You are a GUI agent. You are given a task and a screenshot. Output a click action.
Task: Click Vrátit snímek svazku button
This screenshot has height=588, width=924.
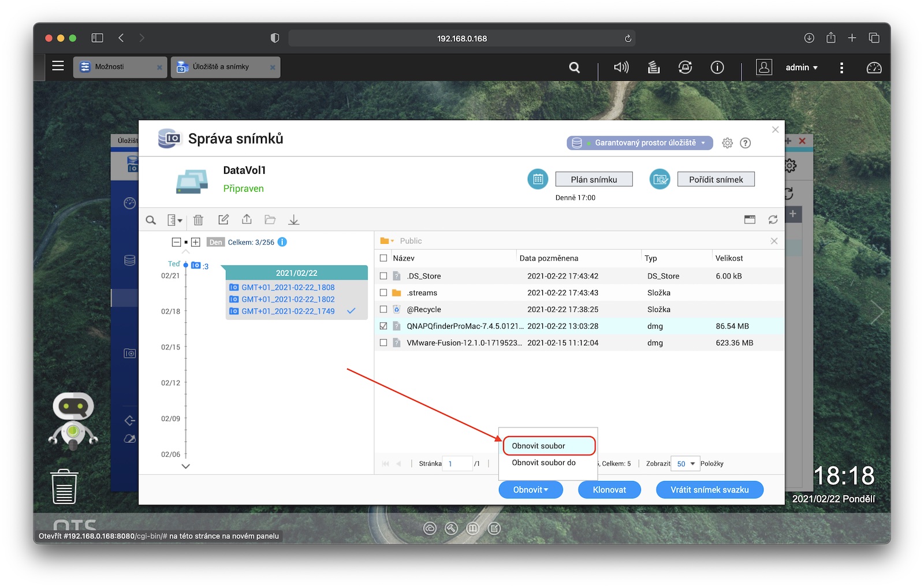click(710, 490)
